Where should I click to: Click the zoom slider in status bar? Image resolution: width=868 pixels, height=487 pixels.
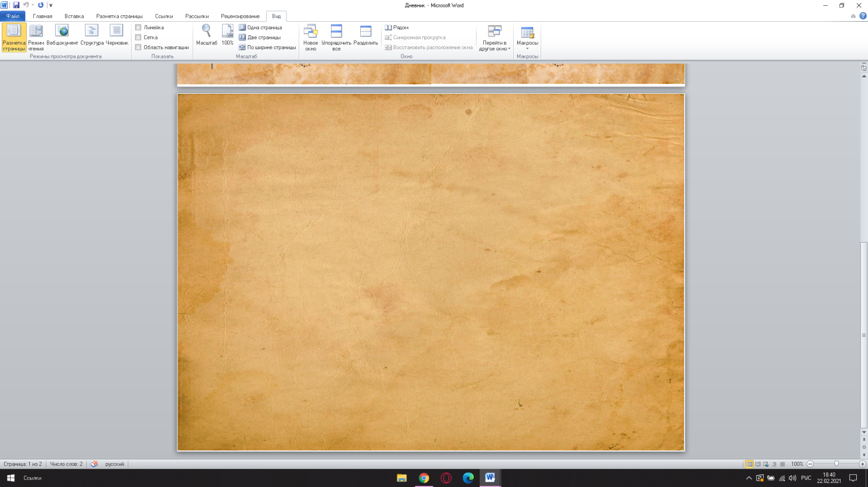tap(836, 464)
